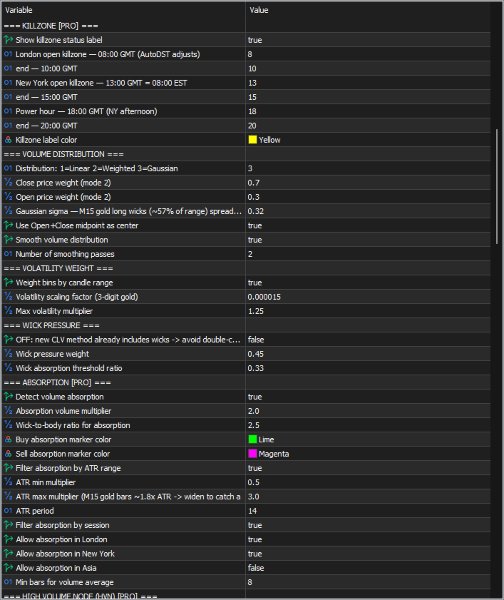Viewport: 504px width, 600px height.
Task: Click the boolean icon beside Allow absorption in London
Action: coord(8,539)
